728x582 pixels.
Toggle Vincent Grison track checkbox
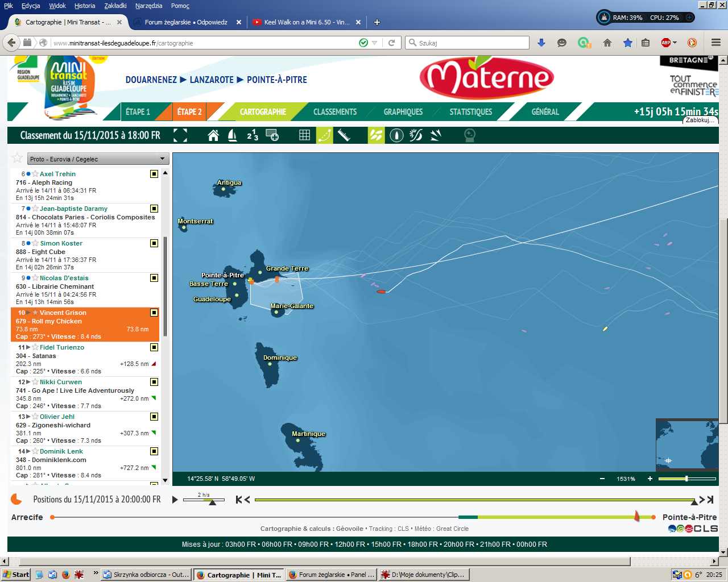pyautogui.click(x=154, y=313)
